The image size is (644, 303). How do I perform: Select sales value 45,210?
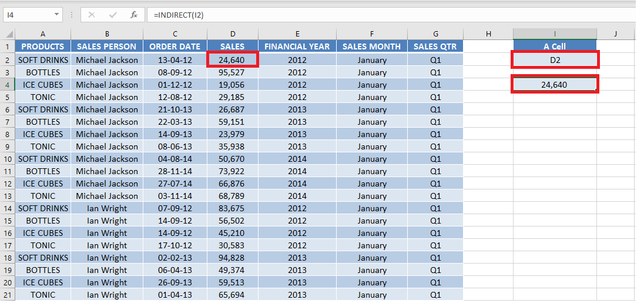233,233
